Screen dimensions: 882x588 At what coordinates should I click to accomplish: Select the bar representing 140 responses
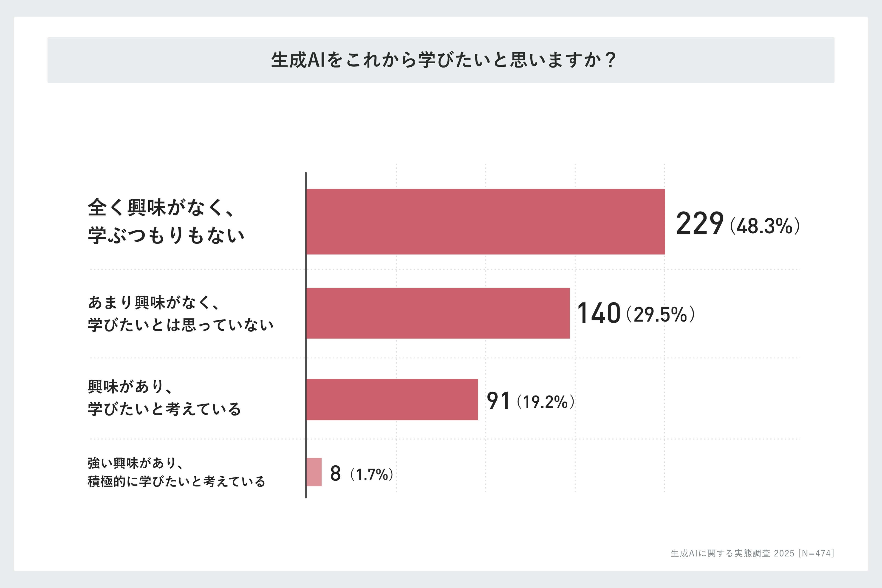click(438, 313)
